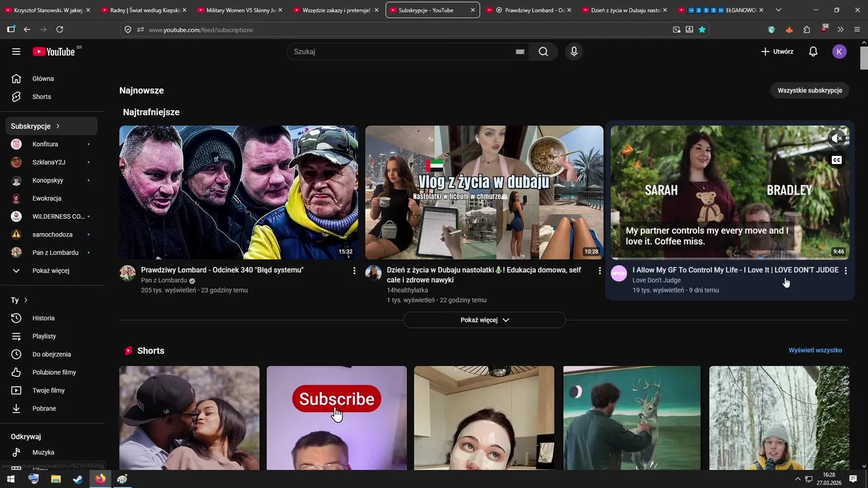Open the 14healthylatka channel link
Viewport: 868px width, 488px height.
tap(408, 290)
